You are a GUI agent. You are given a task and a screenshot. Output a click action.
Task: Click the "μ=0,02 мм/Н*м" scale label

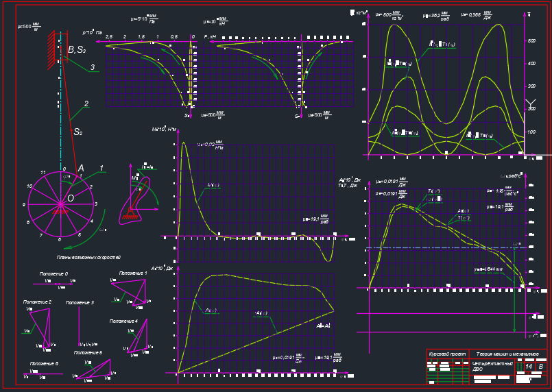[x=211, y=145]
